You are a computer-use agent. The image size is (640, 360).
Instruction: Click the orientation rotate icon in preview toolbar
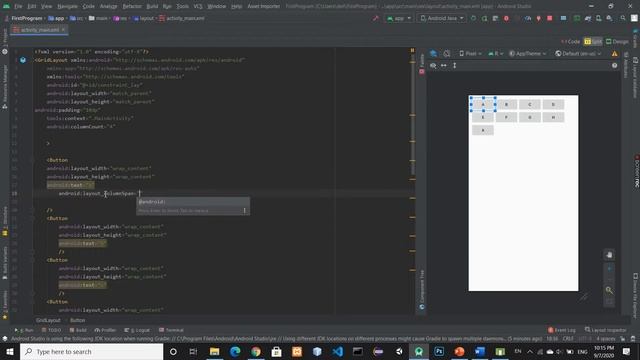[x=447, y=53]
